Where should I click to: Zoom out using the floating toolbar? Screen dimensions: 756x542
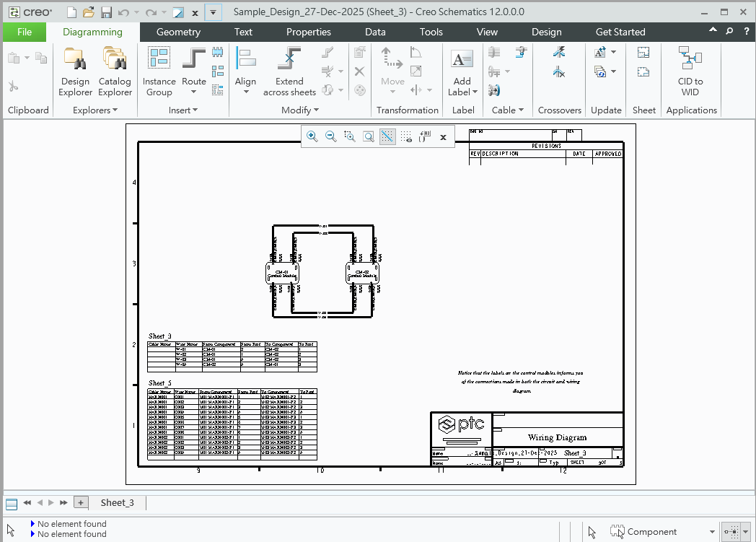click(331, 136)
